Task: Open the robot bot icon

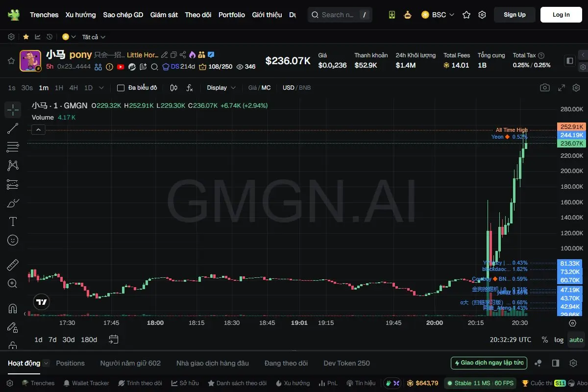Action: point(407,15)
